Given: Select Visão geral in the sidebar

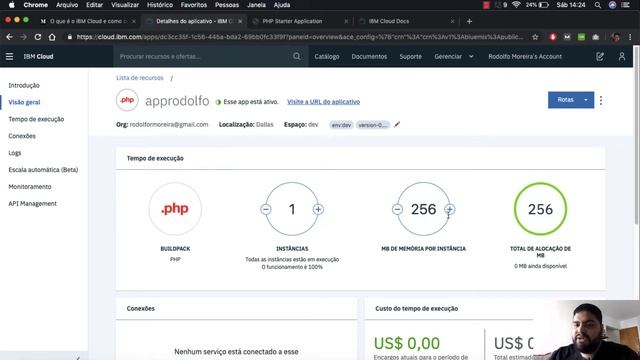Looking at the screenshot, I should (x=24, y=102).
